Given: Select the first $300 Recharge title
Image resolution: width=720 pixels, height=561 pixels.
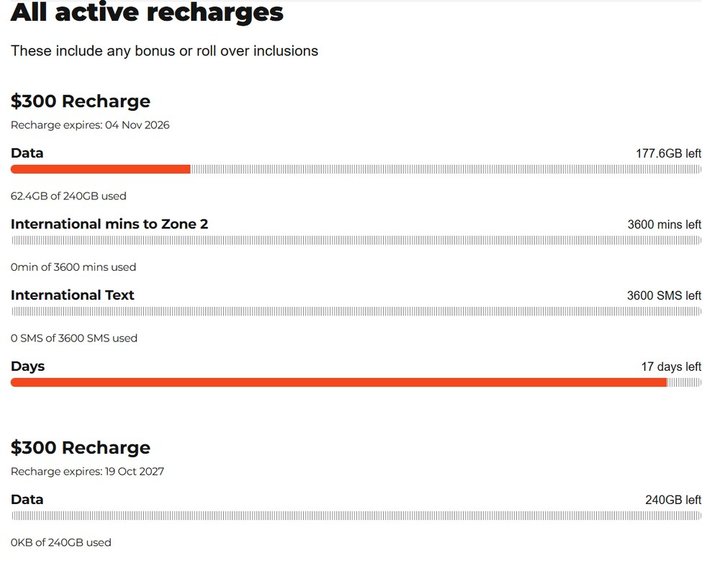Looking at the screenshot, I should click(x=80, y=101).
